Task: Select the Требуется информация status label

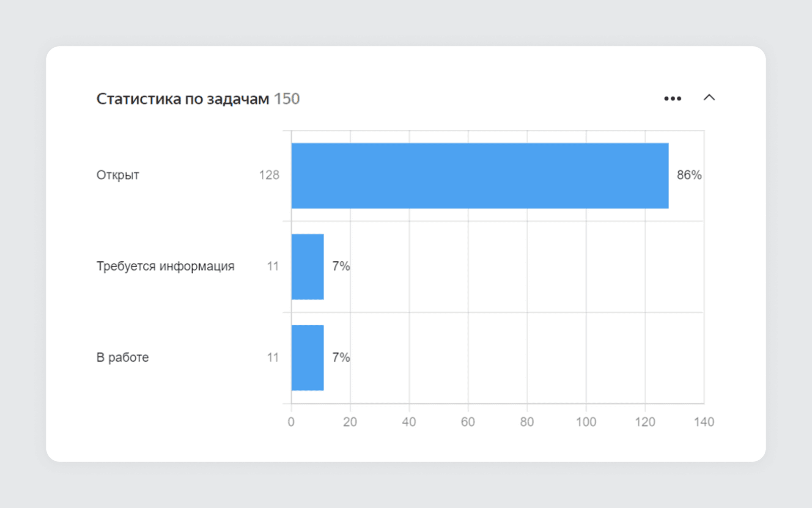Action: tap(165, 266)
